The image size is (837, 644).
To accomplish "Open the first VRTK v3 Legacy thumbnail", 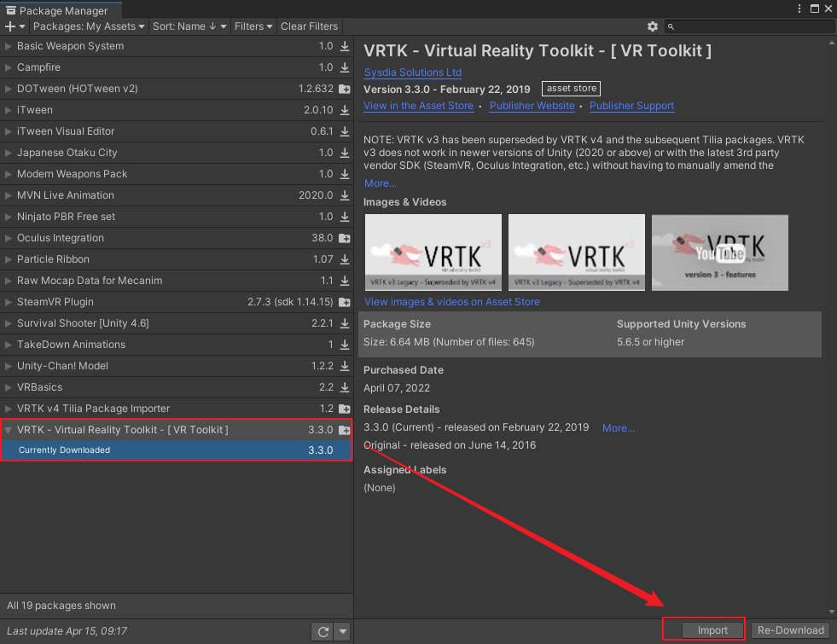I will tap(433, 252).
